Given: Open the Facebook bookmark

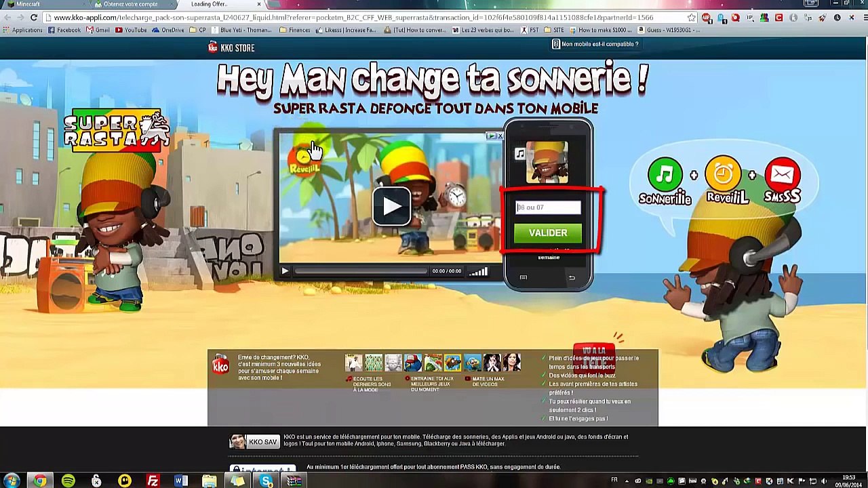Looking at the screenshot, I should pos(64,30).
